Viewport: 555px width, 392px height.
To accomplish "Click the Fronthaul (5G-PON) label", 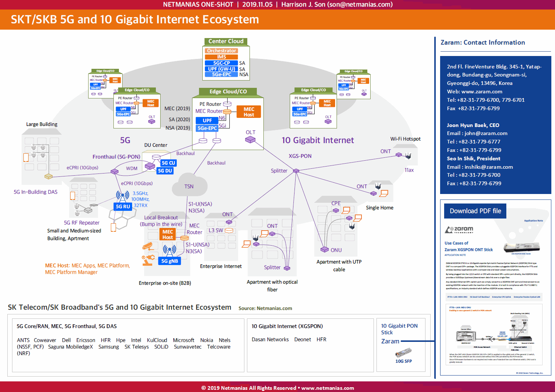I will (116, 157).
